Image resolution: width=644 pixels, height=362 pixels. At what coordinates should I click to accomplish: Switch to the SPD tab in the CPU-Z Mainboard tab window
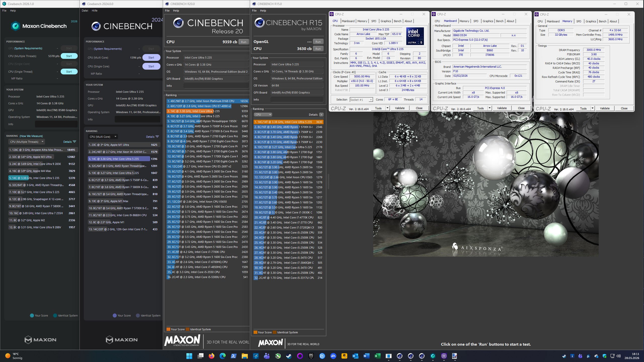pyautogui.click(x=476, y=21)
